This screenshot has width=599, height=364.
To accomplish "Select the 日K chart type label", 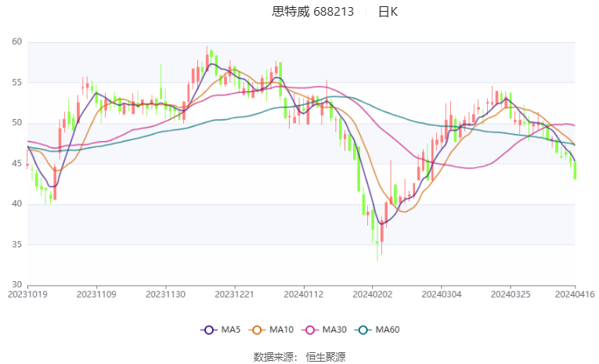I will point(388,12).
